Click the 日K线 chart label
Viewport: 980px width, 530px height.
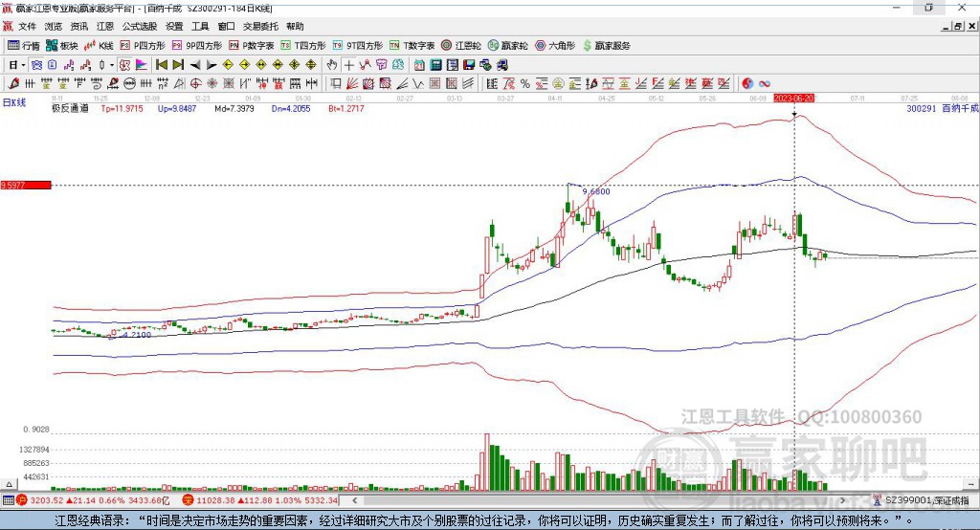pyautogui.click(x=14, y=102)
